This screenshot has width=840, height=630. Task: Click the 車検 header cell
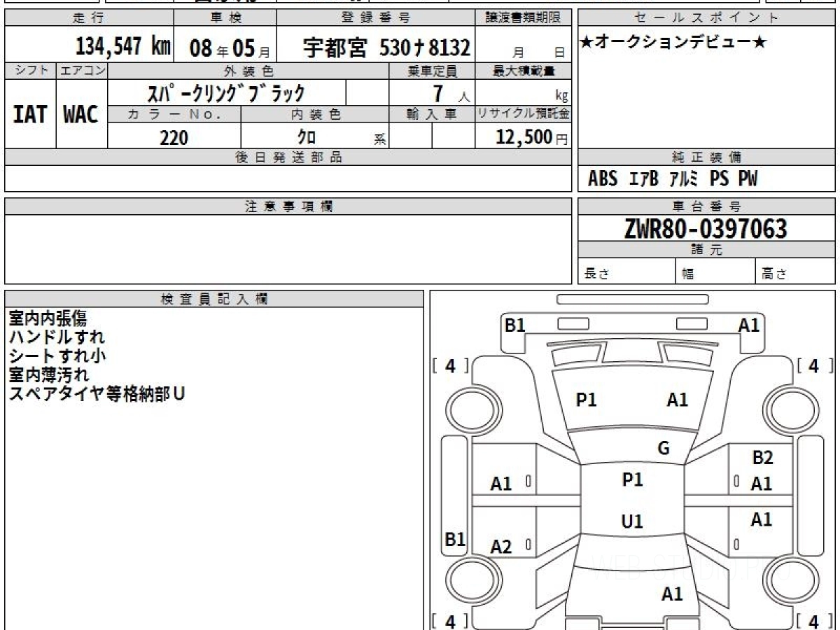pos(225,18)
